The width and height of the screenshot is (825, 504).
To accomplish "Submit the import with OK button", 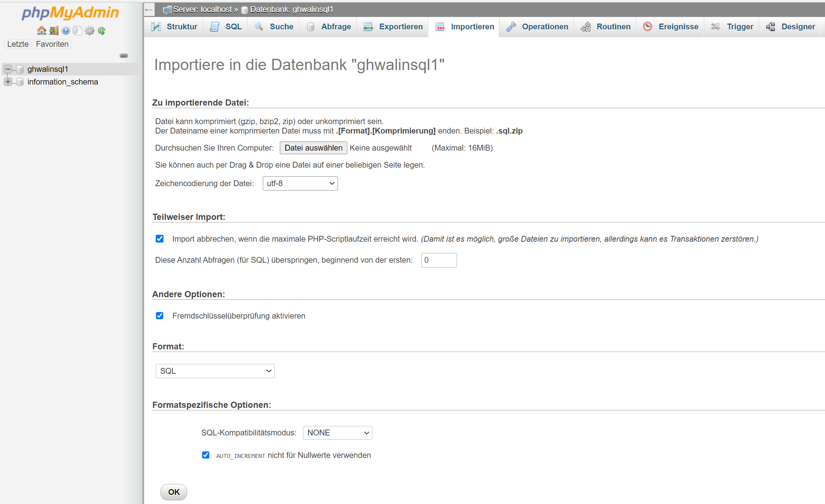I will pyautogui.click(x=174, y=492).
